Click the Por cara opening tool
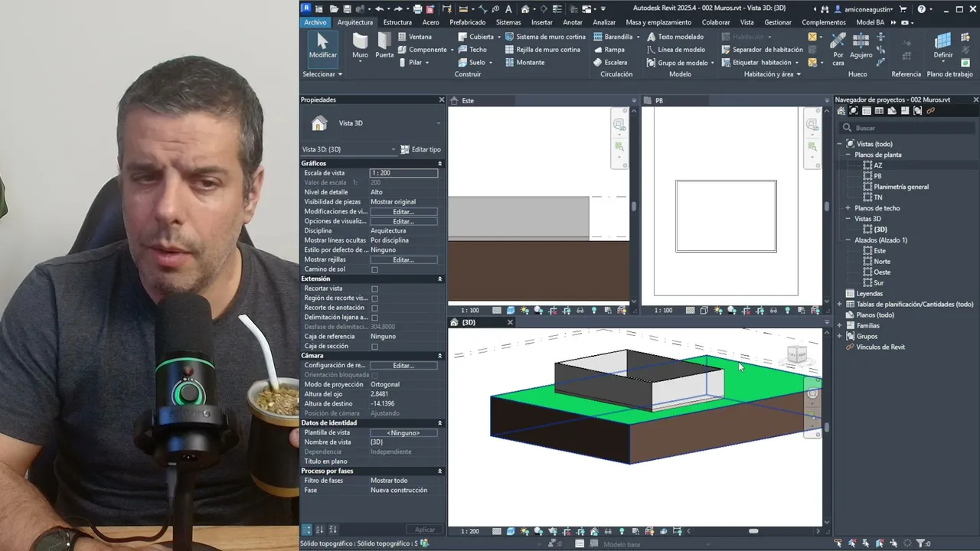 pos(838,49)
